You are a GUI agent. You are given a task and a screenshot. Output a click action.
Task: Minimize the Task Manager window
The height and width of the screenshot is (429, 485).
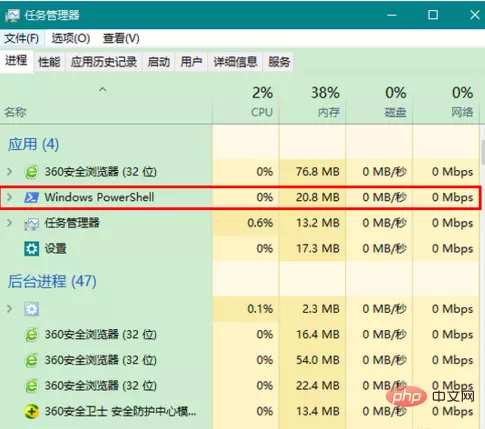(392, 15)
